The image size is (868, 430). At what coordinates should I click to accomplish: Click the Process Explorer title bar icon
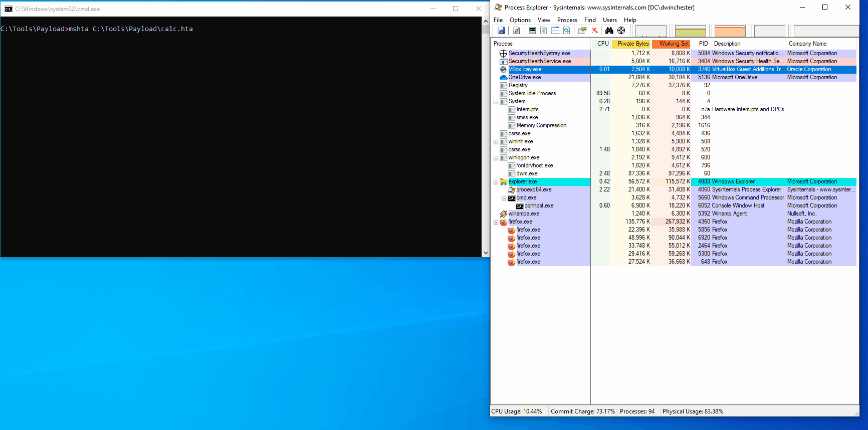coord(498,8)
